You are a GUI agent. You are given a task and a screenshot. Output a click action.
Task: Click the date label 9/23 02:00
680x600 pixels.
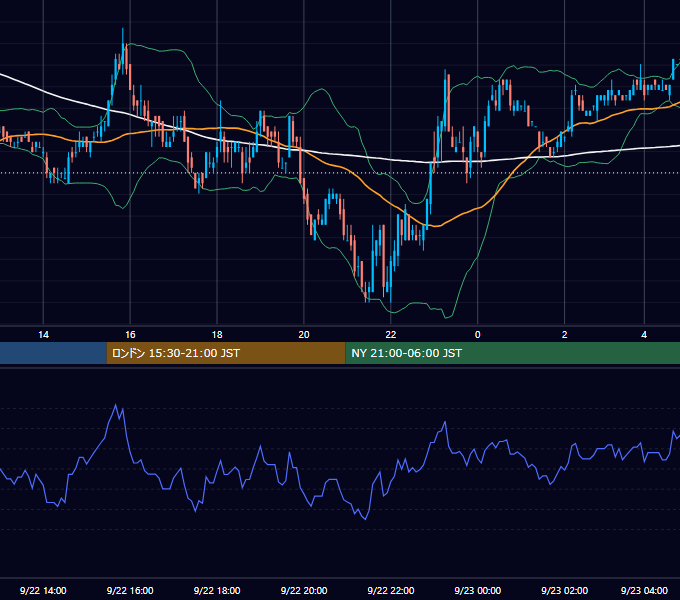click(564, 590)
